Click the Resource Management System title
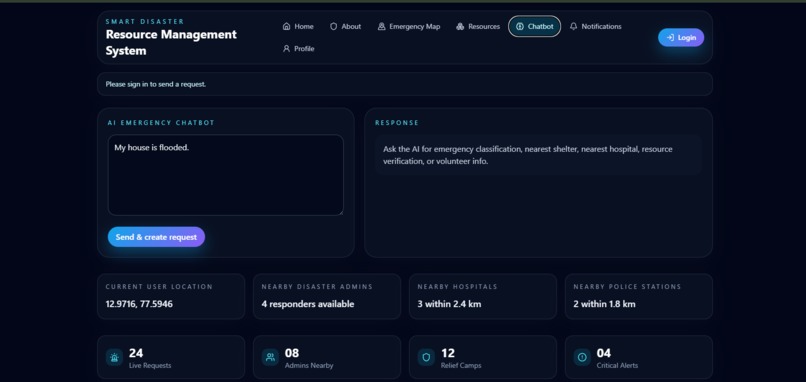 [x=171, y=43]
